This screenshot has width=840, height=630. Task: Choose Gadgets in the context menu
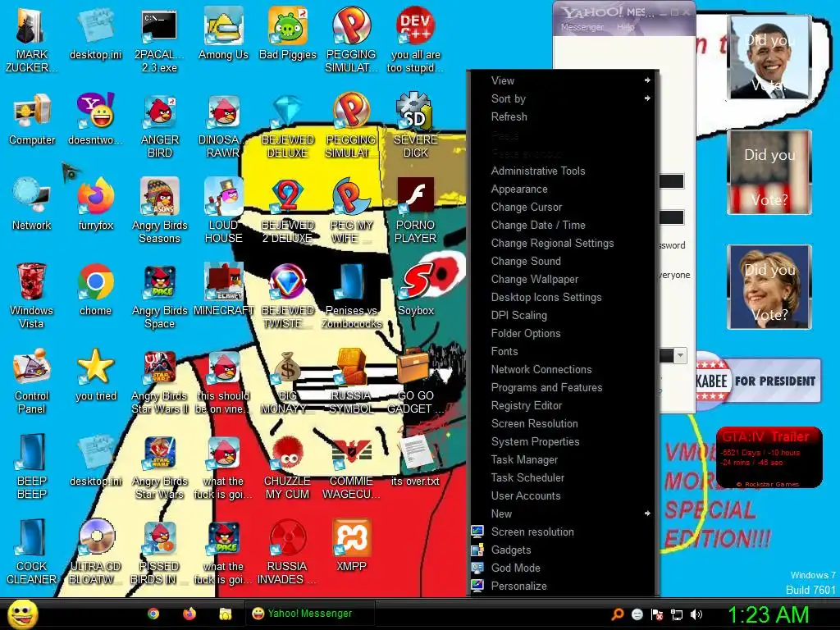[563, 550]
